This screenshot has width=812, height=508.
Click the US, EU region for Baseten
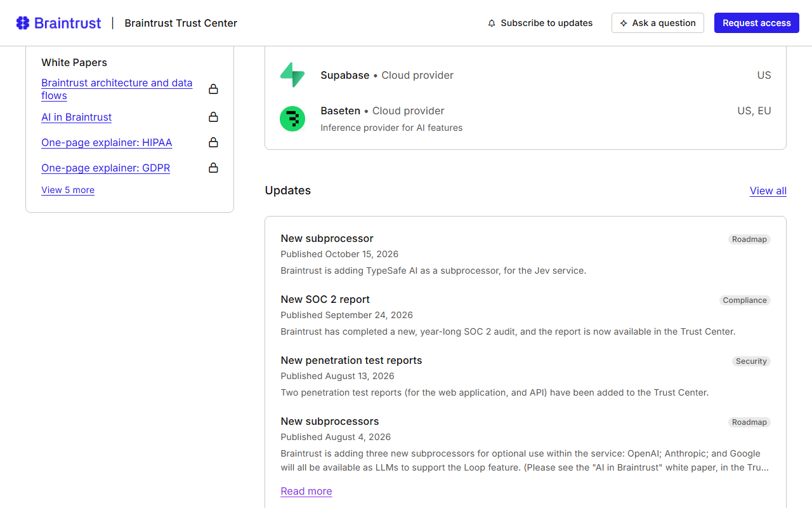point(754,110)
